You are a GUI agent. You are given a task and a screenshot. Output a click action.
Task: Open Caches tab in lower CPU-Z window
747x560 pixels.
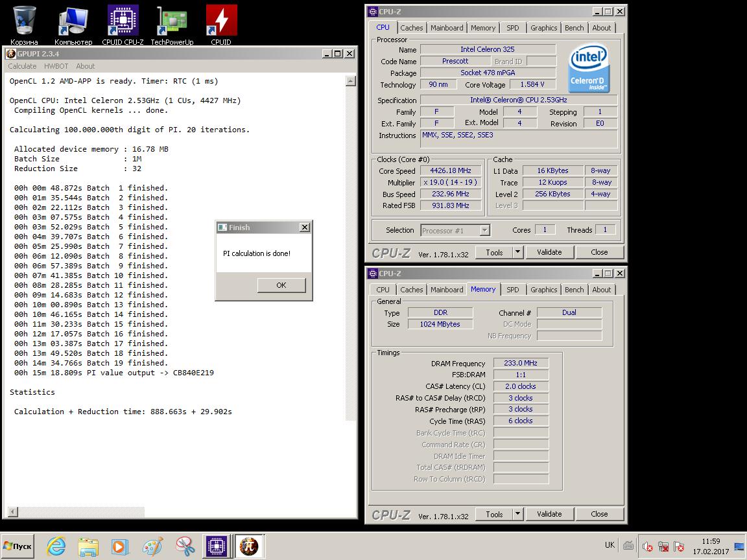coord(412,290)
